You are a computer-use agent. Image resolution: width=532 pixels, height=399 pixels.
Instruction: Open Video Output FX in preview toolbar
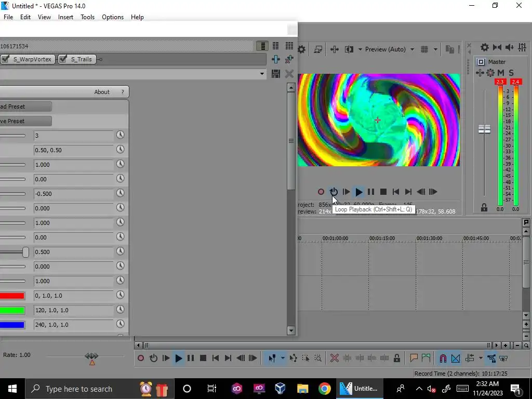[x=335, y=49]
